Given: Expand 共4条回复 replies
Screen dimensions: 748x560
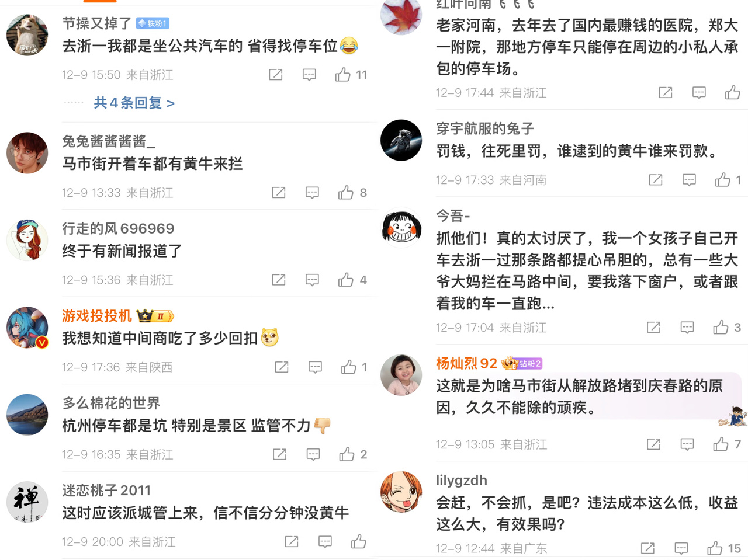Looking at the screenshot, I should pyautogui.click(x=134, y=103).
